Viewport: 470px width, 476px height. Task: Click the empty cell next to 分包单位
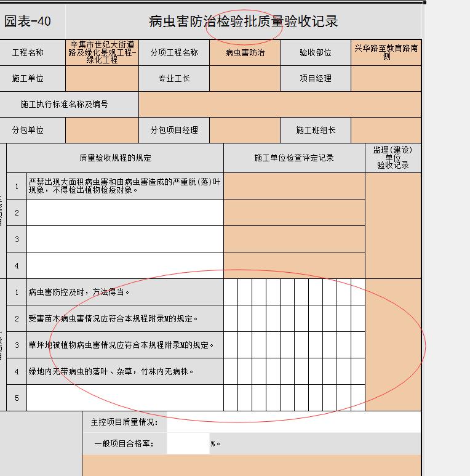102,130
